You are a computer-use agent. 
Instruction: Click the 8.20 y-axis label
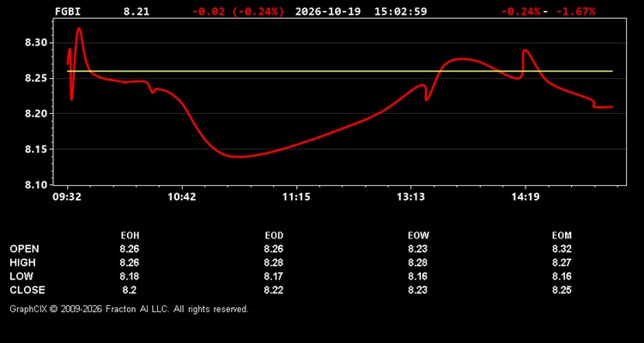point(37,114)
